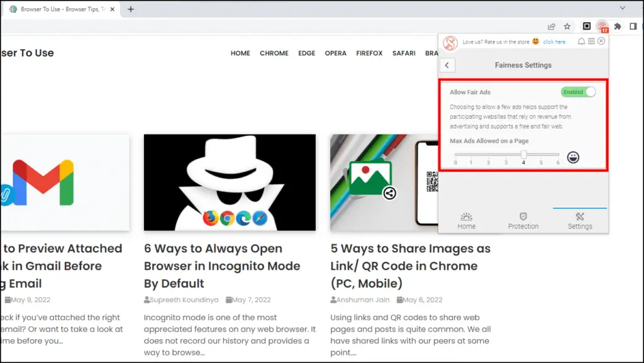The width and height of the screenshot is (644, 363).
Task: Open the SAFARI nav menu item
Action: 404,53
